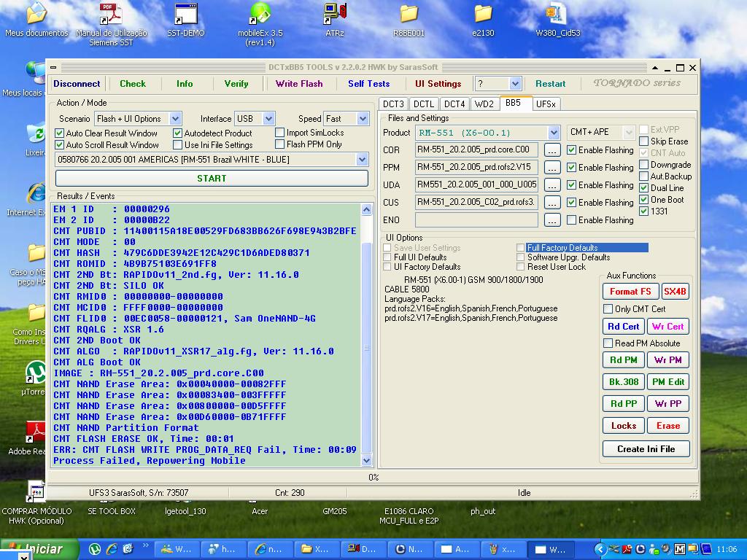The image size is (747, 560).
Task: Enable Use Ini File Settings
Action: click(178, 145)
